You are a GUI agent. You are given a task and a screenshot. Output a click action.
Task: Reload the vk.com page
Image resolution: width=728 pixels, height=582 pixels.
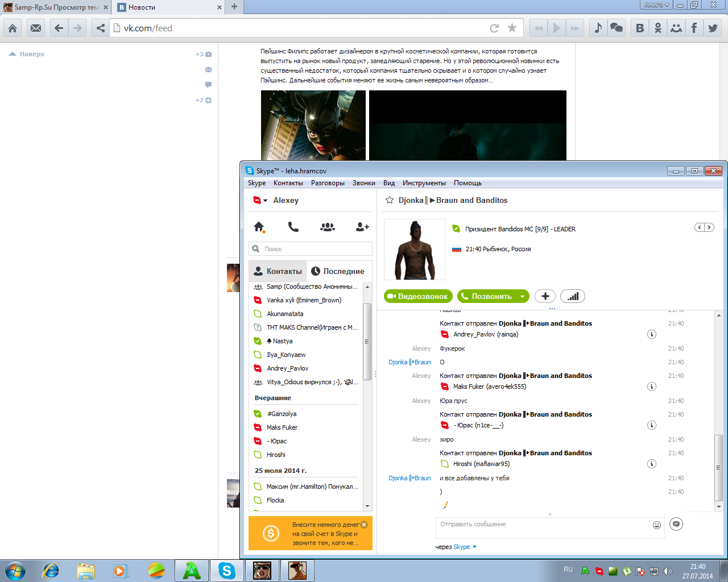pos(494,28)
